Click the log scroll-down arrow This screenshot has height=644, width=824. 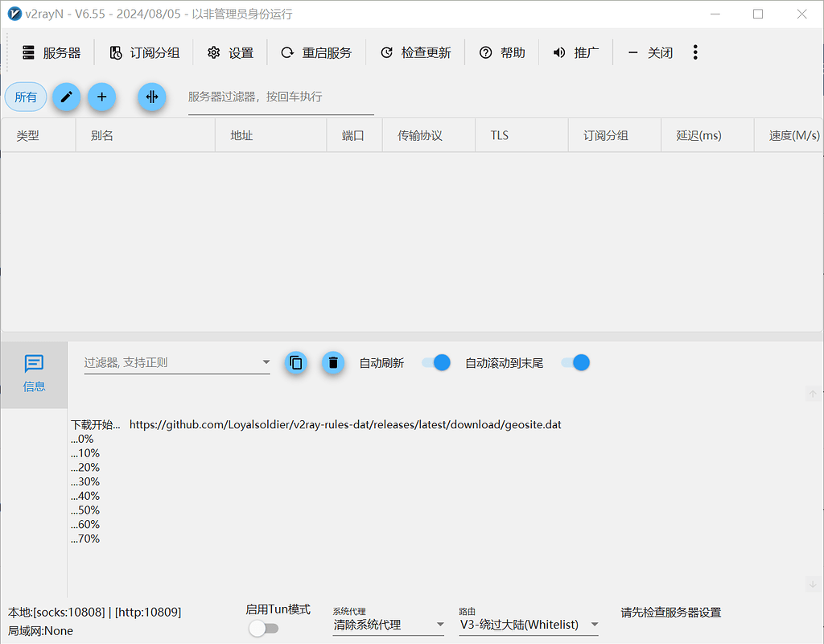(x=813, y=584)
